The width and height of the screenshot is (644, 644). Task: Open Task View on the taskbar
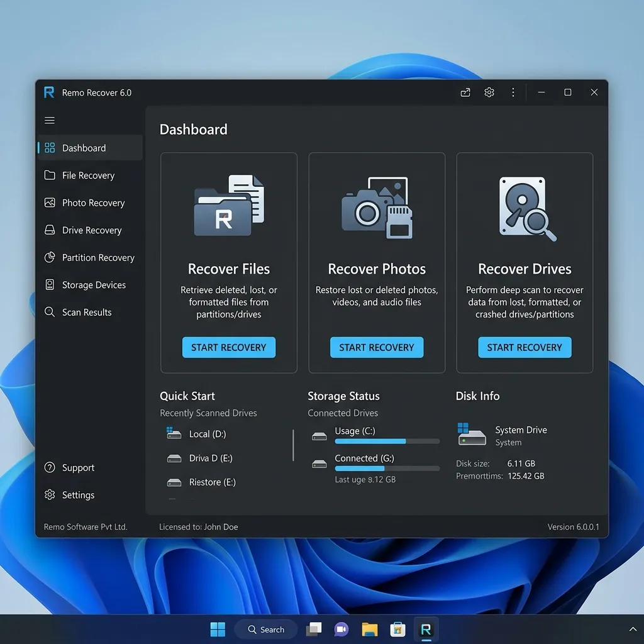(314, 629)
